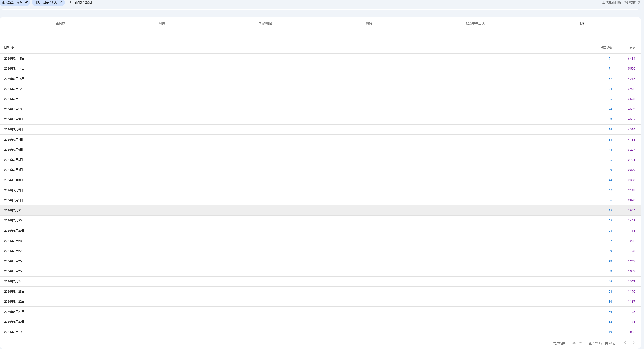Switch to 国家/地区 tab
Viewport: 644px width, 349px height.
[x=265, y=23]
